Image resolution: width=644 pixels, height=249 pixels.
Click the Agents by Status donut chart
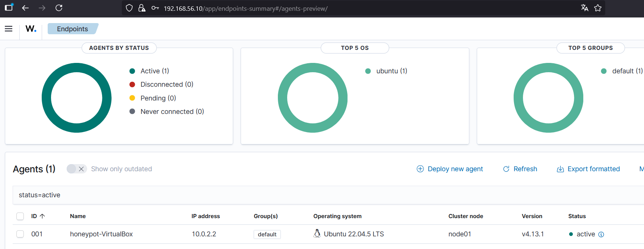coord(77,98)
